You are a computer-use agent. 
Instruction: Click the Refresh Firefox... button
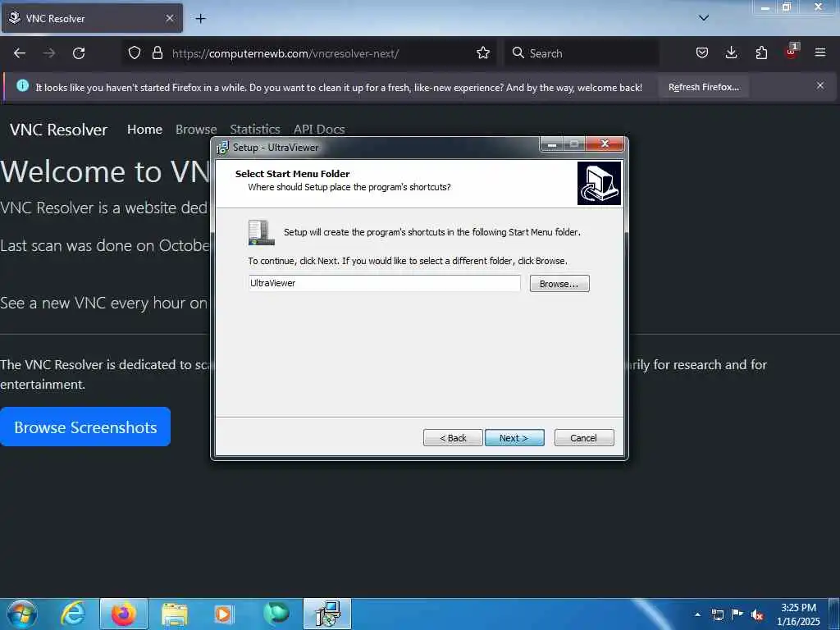tap(703, 87)
